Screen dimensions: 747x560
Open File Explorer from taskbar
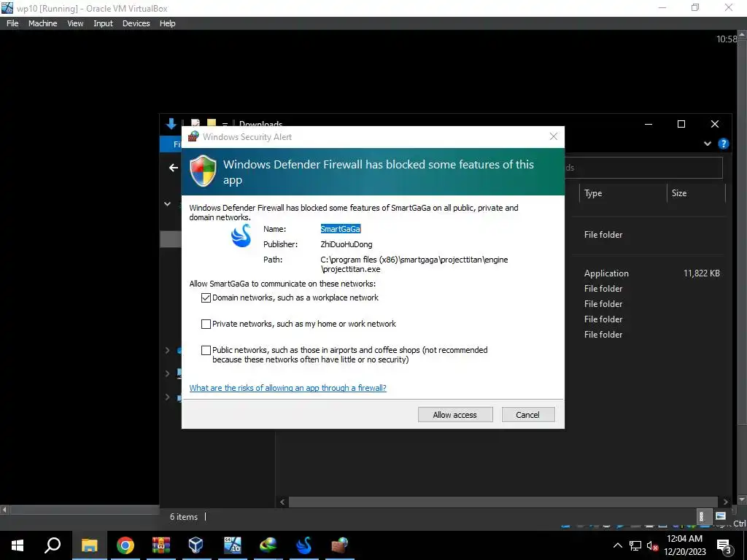tap(89, 545)
